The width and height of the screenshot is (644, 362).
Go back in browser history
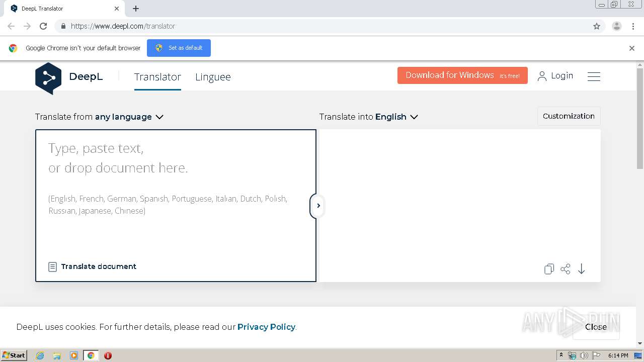click(x=11, y=26)
